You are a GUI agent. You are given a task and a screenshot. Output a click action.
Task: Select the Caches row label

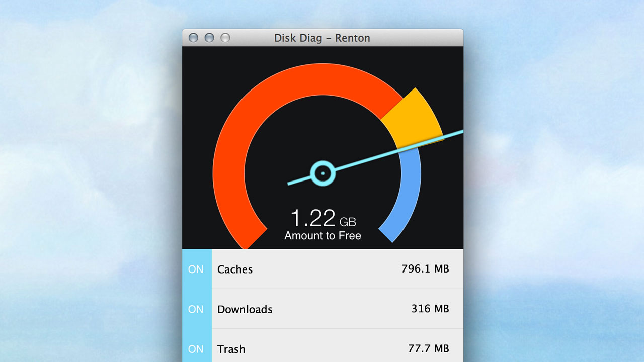tap(235, 269)
